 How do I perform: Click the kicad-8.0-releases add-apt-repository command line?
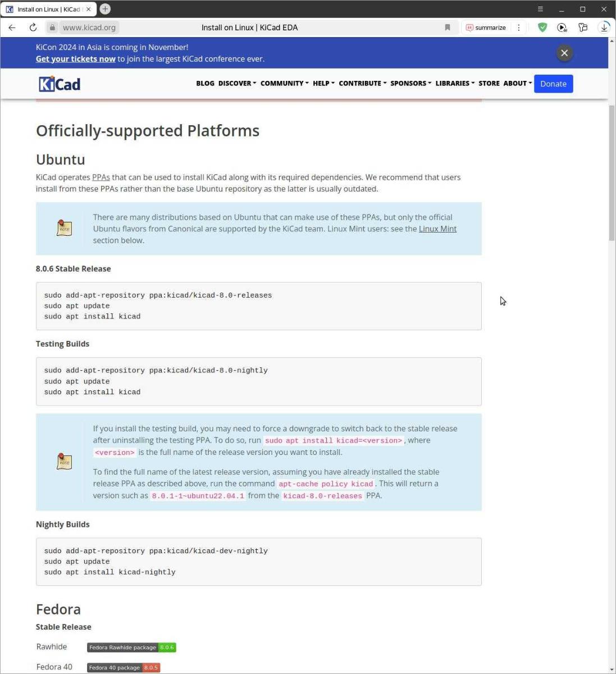click(x=158, y=295)
